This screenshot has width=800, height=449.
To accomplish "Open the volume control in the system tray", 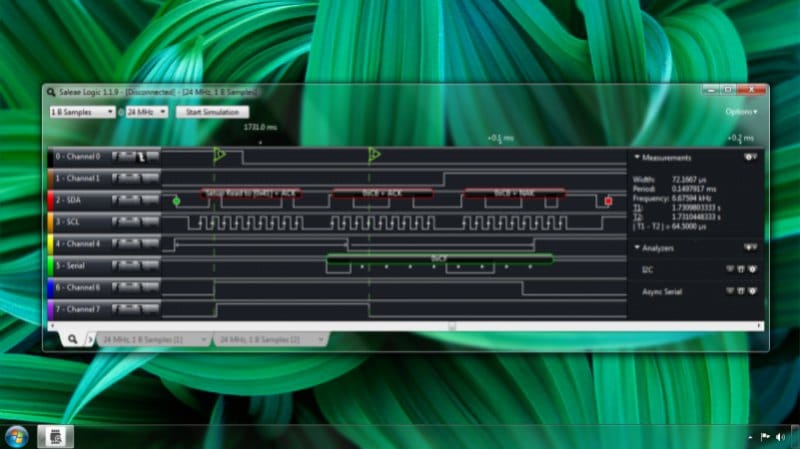I will click(780, 437).
